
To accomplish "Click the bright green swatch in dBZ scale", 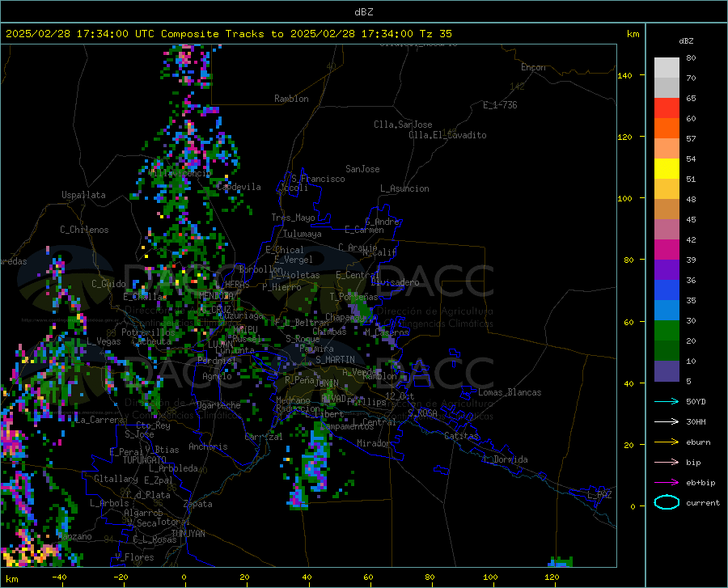I will click(667, 331).
